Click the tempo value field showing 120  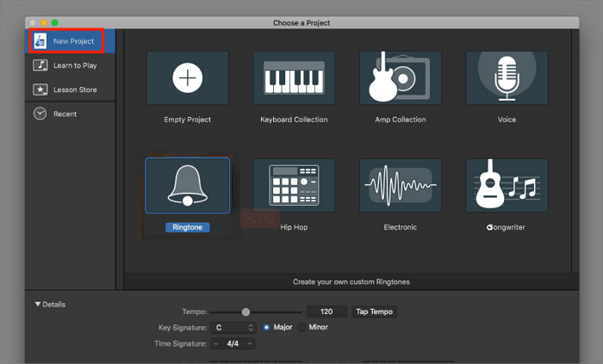click(x=326, y=312)
